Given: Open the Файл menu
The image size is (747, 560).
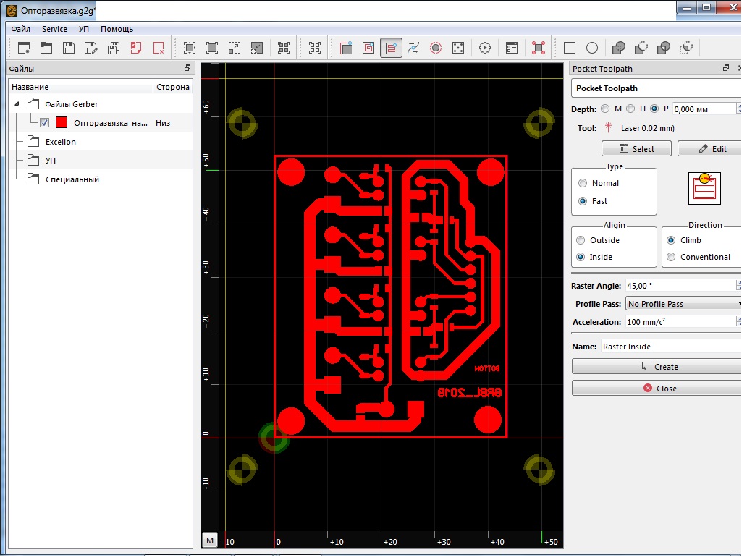Looking at the screenshot, I should tap(20, 29).
